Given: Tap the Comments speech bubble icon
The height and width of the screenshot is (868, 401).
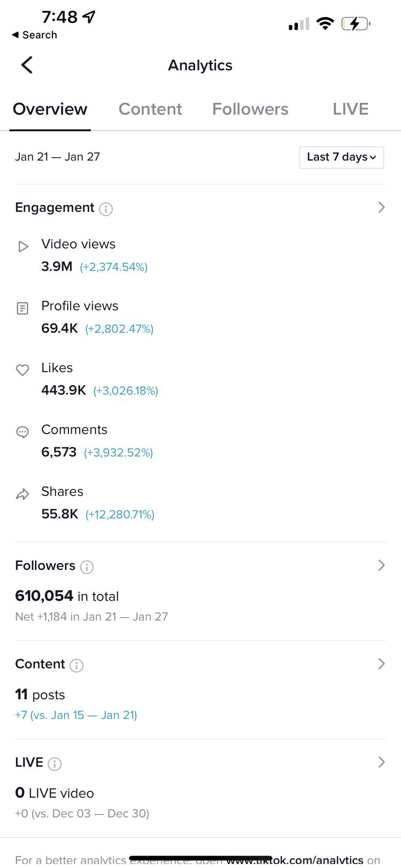Looking at the screenshot, I should click(x=22, y=432).
